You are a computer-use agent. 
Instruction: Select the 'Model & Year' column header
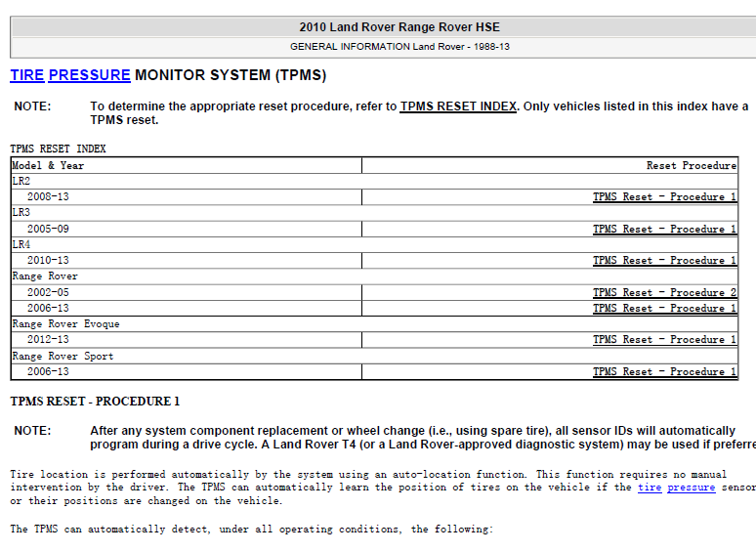coord(187,165)
